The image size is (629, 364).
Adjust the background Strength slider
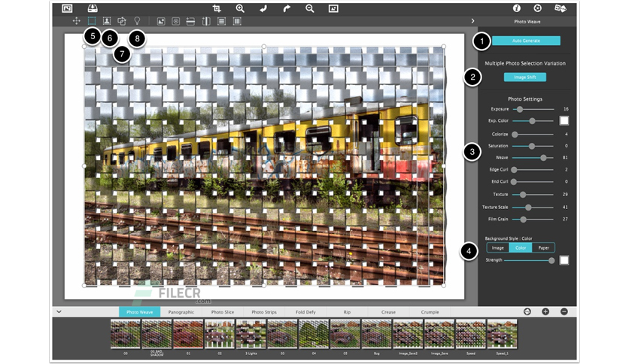coord(530,260)
